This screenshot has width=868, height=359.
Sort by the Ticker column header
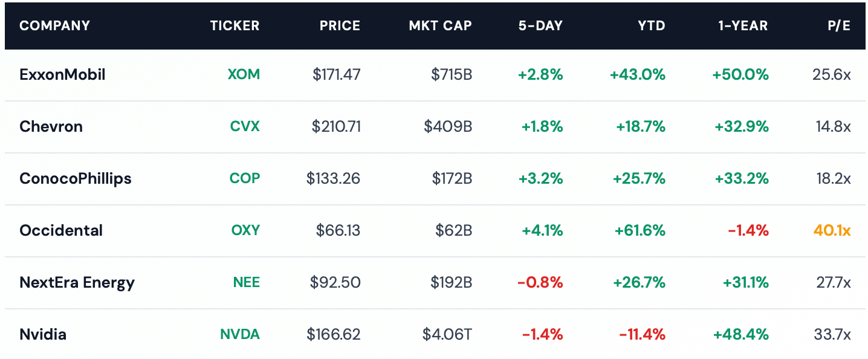click(x=235, y=26)
